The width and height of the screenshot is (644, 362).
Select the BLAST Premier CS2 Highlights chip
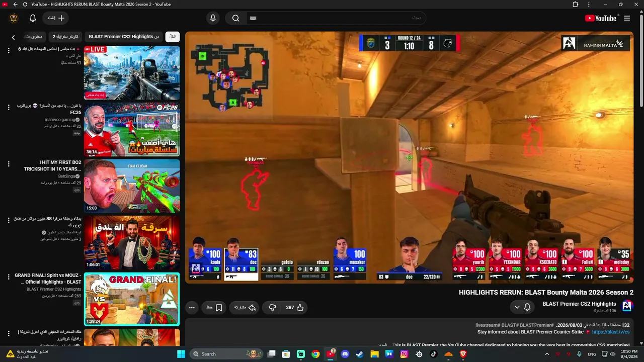[124, 37]
